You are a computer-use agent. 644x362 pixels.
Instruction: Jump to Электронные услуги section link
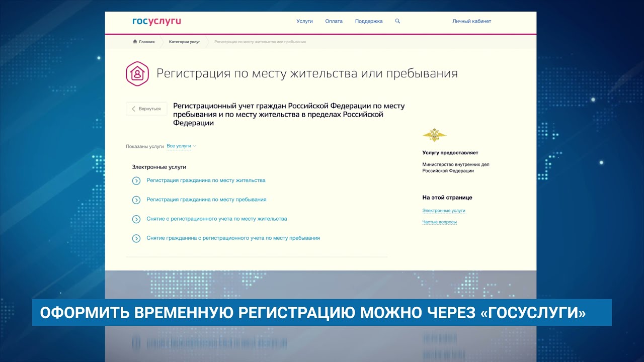(444, 211)
